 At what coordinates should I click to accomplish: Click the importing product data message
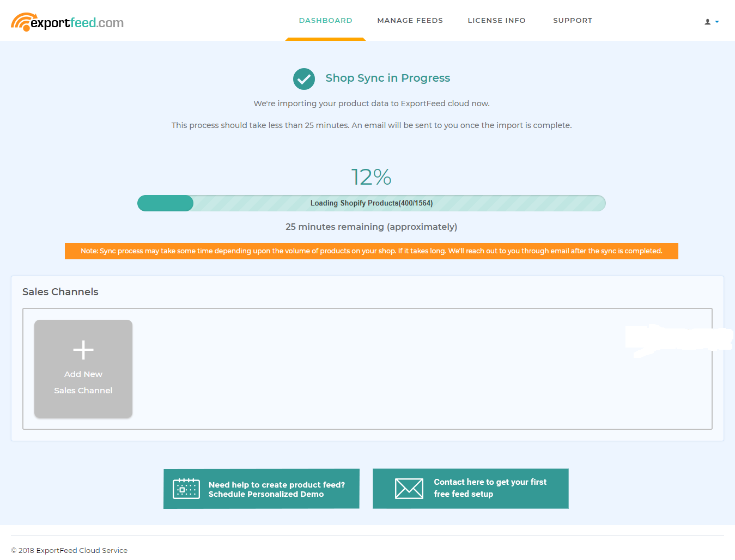(x=372, y=104)
